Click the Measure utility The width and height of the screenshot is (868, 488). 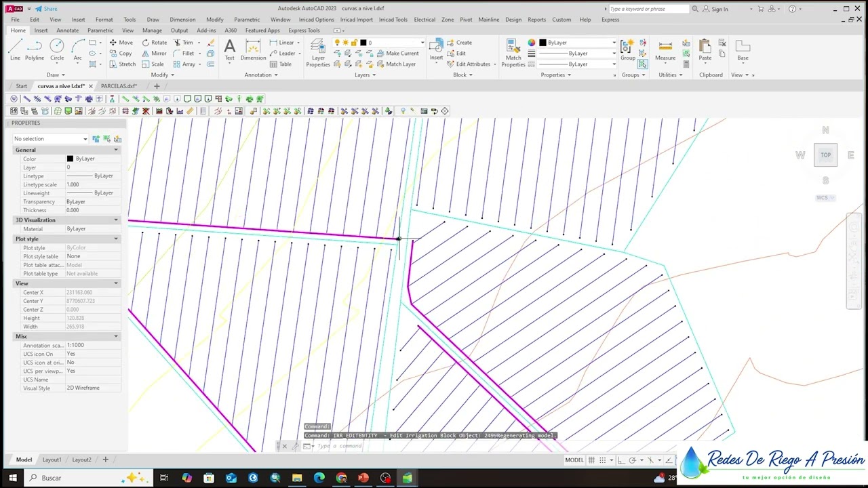coord(665,49)
